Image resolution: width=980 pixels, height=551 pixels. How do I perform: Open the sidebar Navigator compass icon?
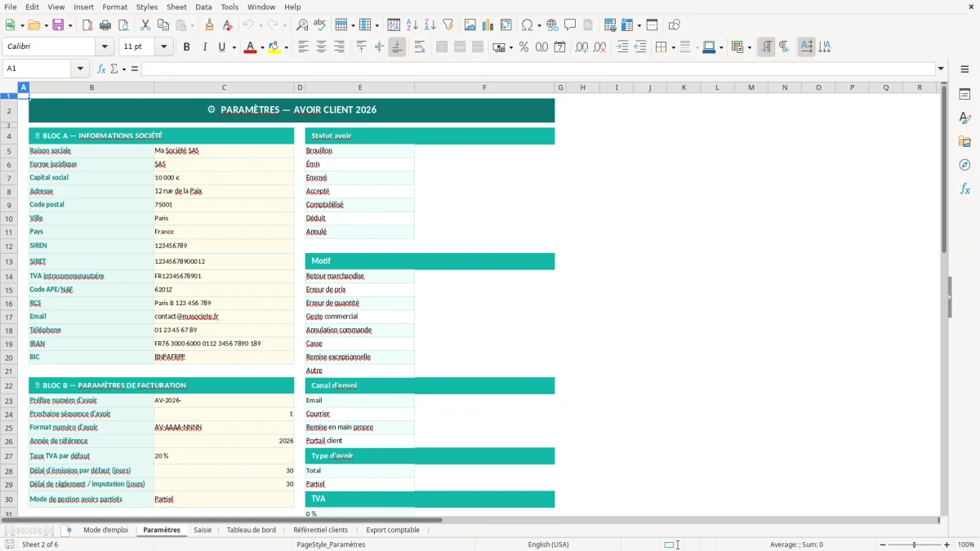pos(964,165)
